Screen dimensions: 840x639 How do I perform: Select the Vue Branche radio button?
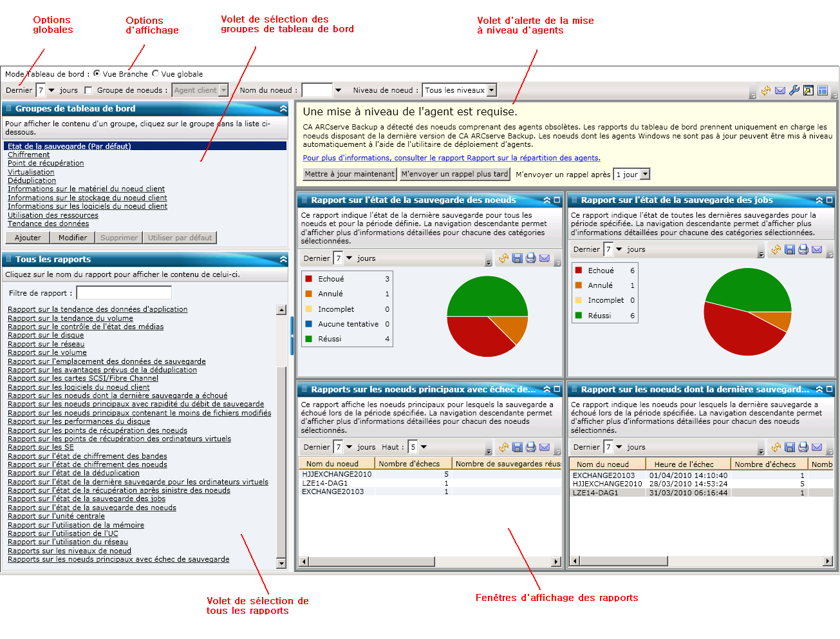pyautogui.click(x=97, y=73)
